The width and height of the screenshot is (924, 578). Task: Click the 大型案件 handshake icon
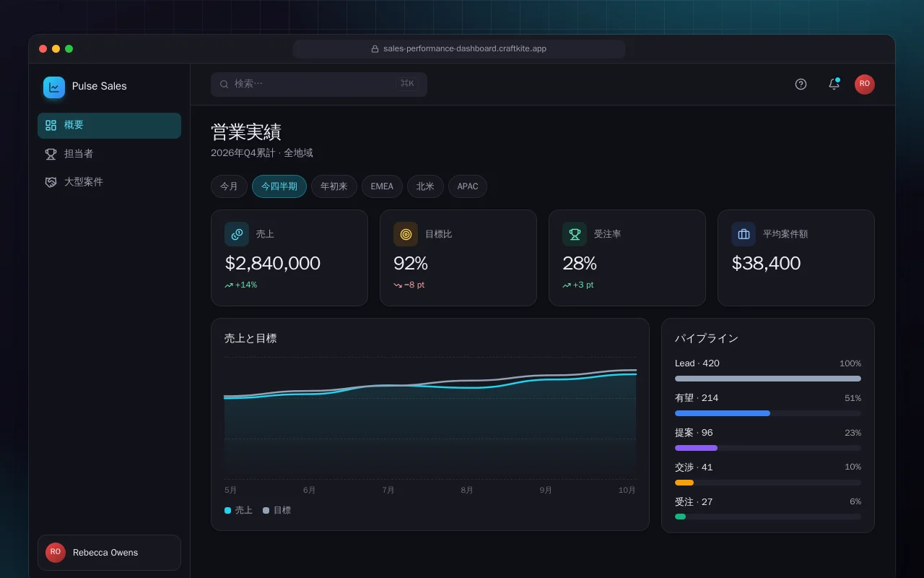point(51,182)
